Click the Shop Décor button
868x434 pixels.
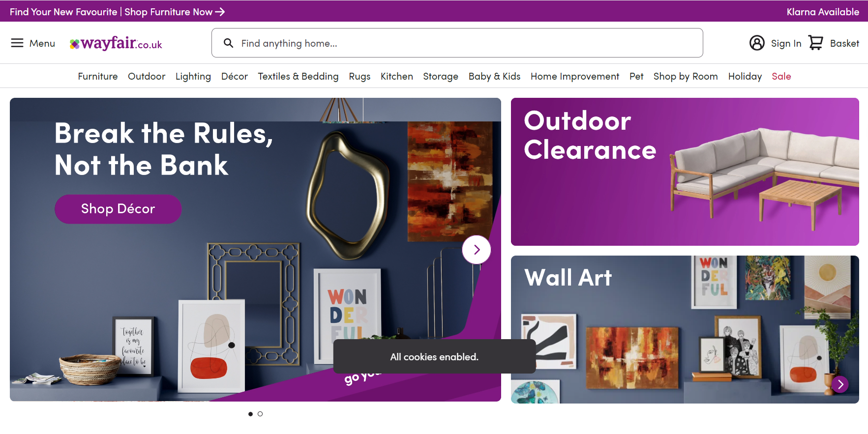[x=118, y=209]
